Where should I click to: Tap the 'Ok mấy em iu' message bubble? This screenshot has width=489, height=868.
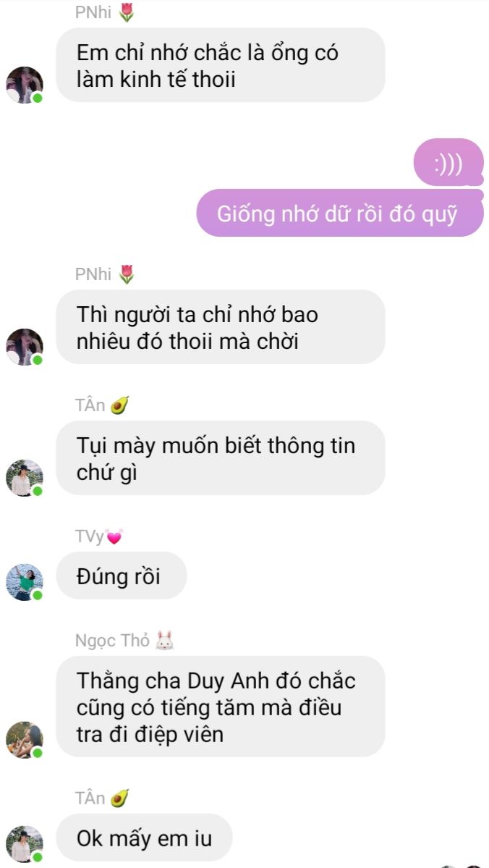145,838
